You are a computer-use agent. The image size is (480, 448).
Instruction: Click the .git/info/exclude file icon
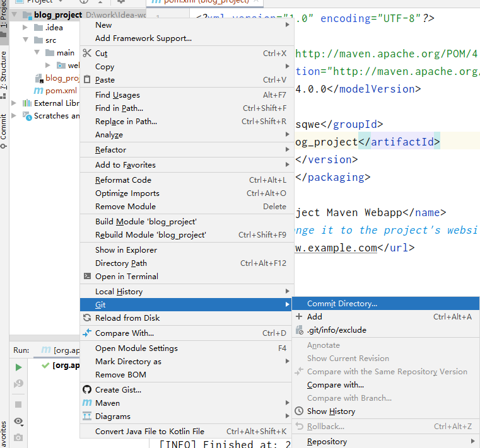[x=300, y=330]
